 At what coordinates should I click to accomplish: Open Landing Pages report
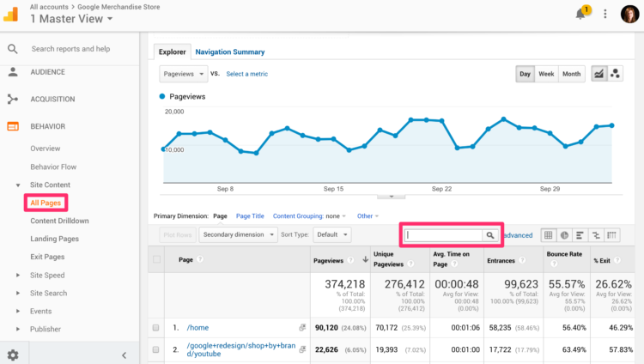point(55,239)
